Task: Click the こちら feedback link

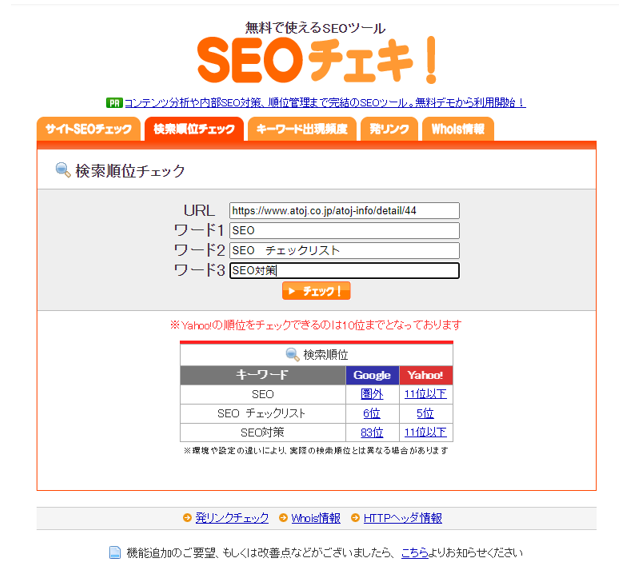Action: coord(415,553)
